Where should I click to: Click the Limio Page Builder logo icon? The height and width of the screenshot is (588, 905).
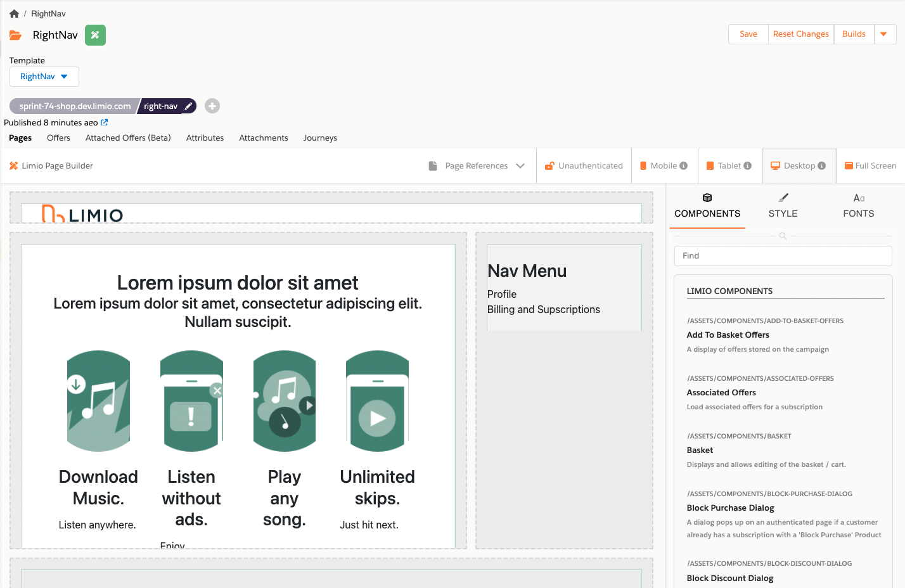coord(13,165)
